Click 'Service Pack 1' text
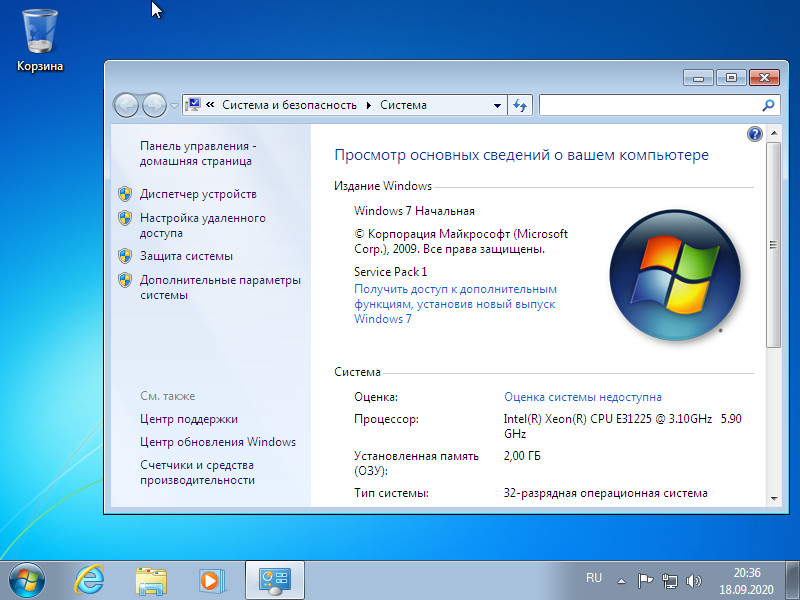Viewport: 800px width, 600px height. (390, 272)
